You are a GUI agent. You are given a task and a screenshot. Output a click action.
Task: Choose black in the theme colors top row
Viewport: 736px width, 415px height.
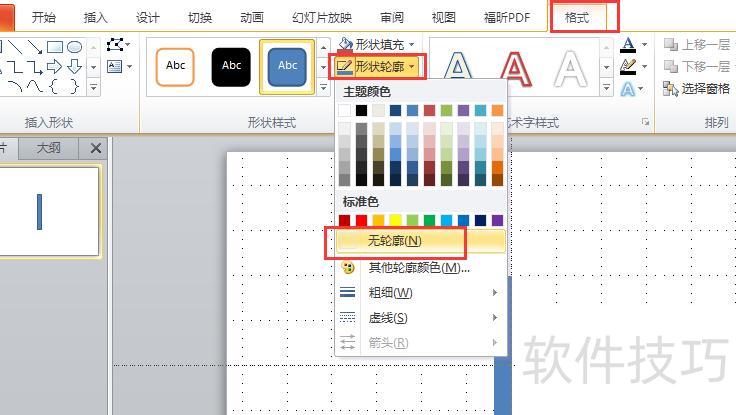point(362,111)
